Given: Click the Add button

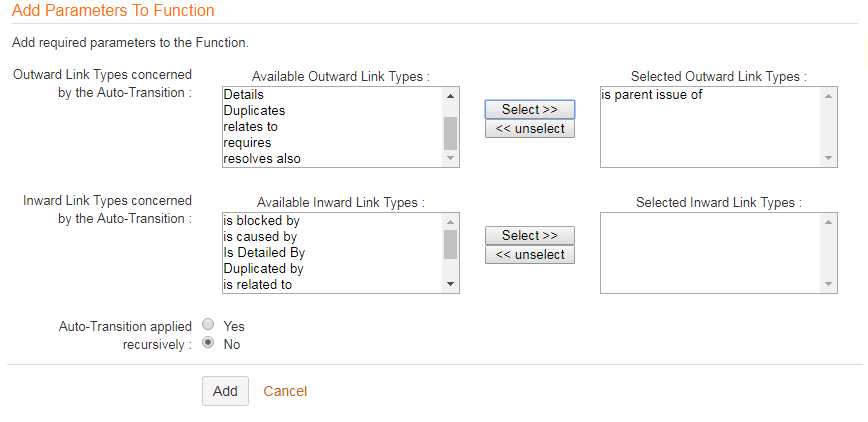Looking at the screenshot, I should coord(225,391).
